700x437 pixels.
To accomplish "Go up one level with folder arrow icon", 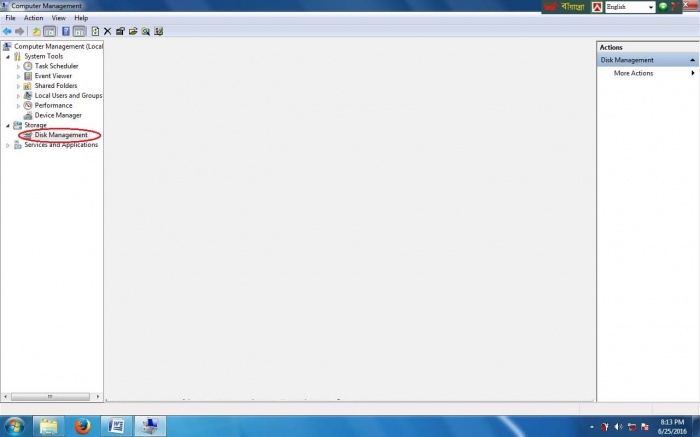I will coord(36,31).
